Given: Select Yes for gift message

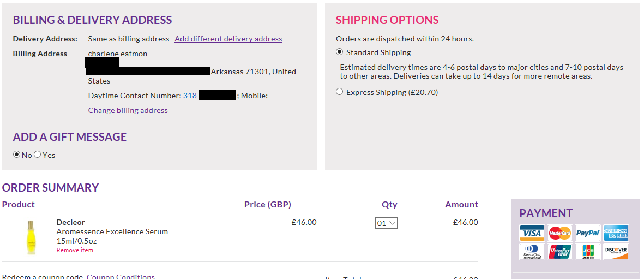Looking at the screenshot, I should [x=38, y=155].
